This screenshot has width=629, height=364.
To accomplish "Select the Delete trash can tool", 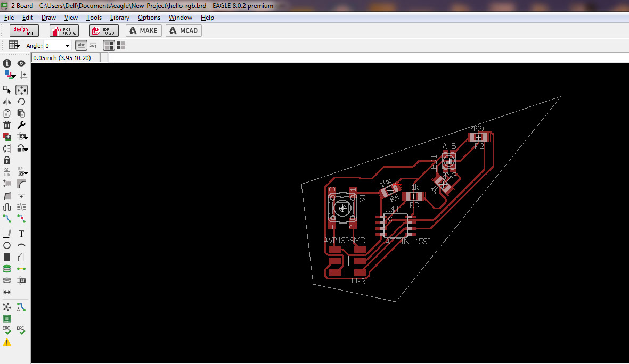I will pyautogui.click(x=7, y=125).
